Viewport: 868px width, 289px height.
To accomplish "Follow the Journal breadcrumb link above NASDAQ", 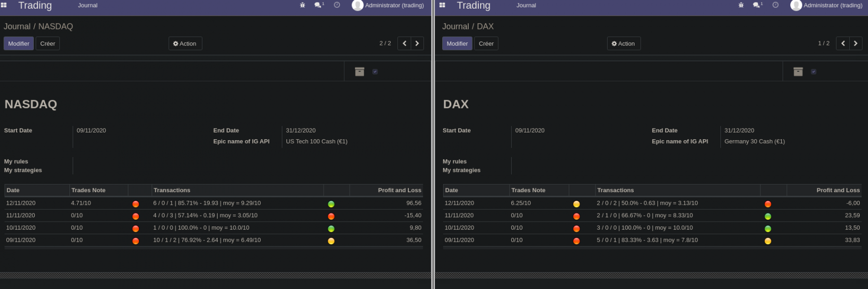I will tap(17, 26).
